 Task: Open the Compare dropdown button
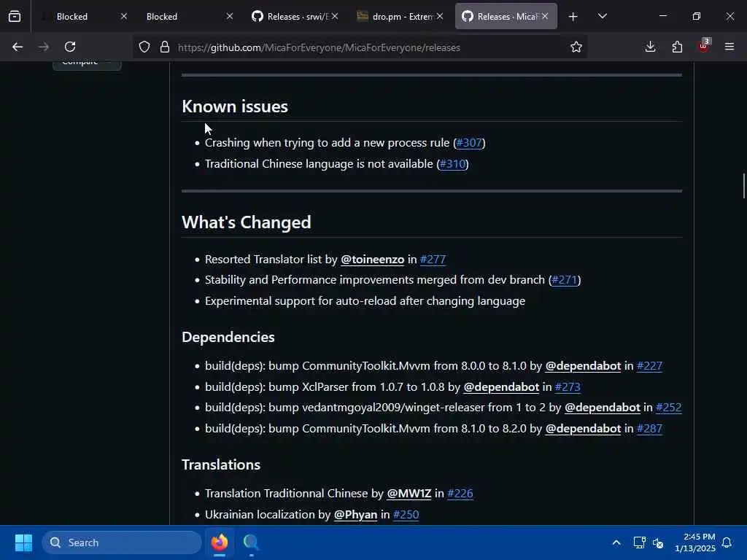(x=87, y=64)
